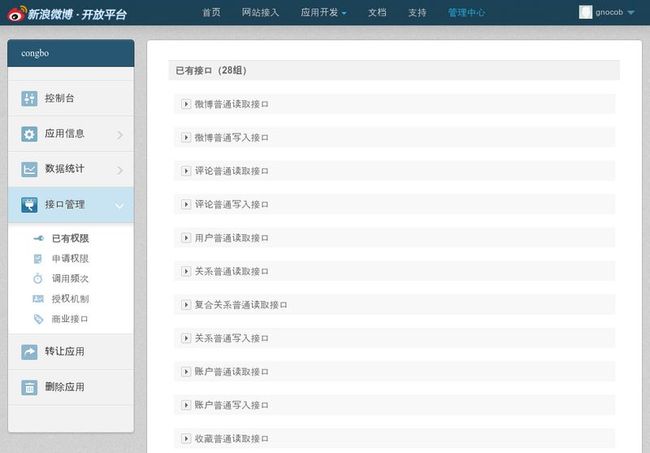This screenshot has height=453, width=650.
Task: Click the Sina Weibo eye logo
Action: (17, 14)
